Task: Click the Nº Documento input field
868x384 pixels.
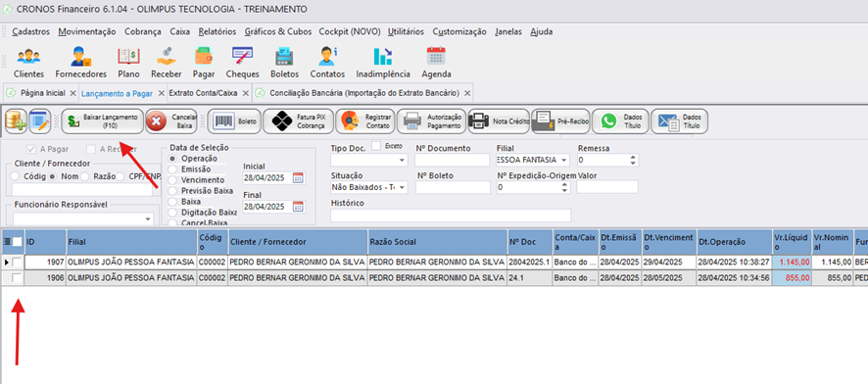Action: click(453, 160)
